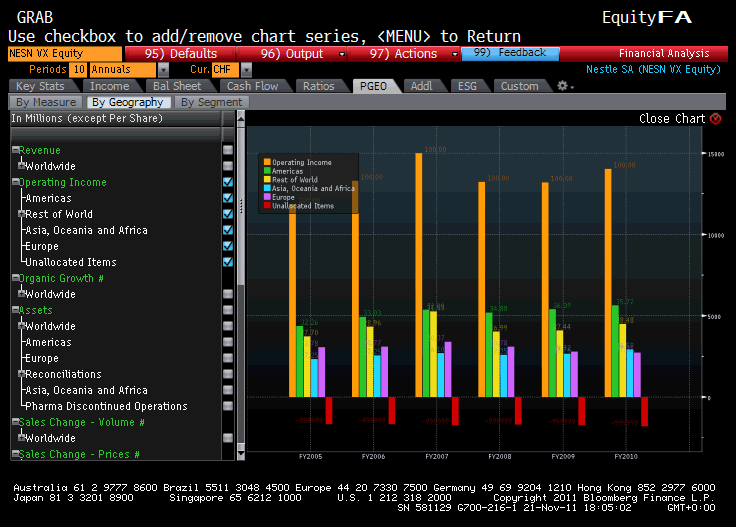Toggle the Unallocated Items checkbox

tap(228, 262)
